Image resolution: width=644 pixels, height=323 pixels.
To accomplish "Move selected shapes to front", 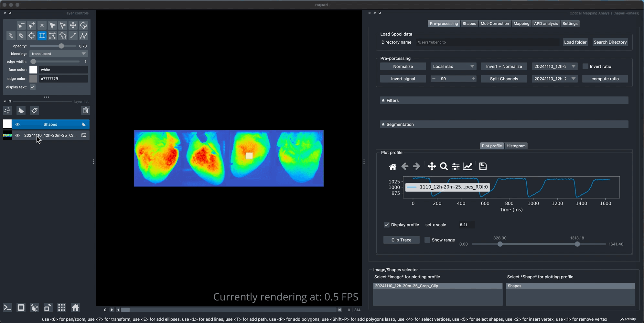I will (x=21, y=36).
